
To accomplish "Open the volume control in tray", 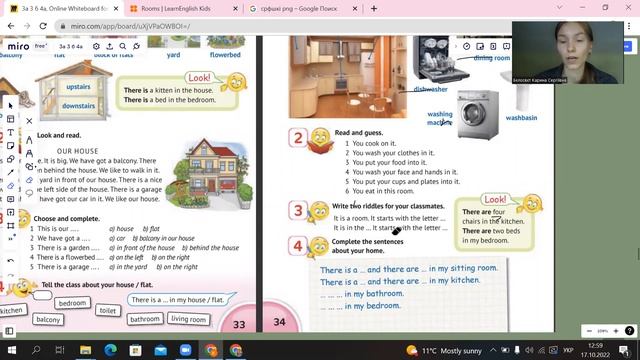I will [x=529, y=350].
